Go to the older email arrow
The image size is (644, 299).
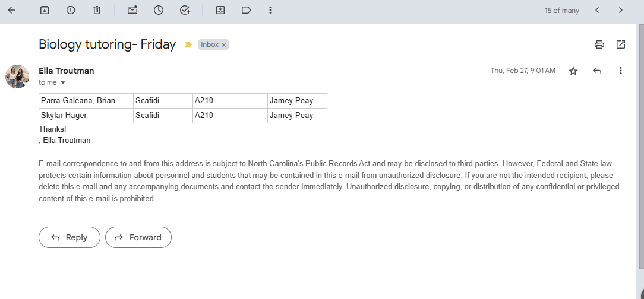[621, 10]
